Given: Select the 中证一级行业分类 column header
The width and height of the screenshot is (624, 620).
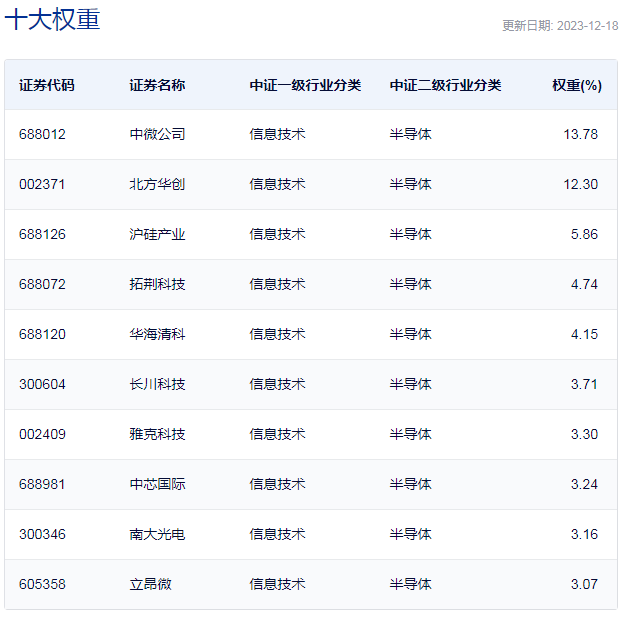Looking at the screenshot, I should (305, 85).
